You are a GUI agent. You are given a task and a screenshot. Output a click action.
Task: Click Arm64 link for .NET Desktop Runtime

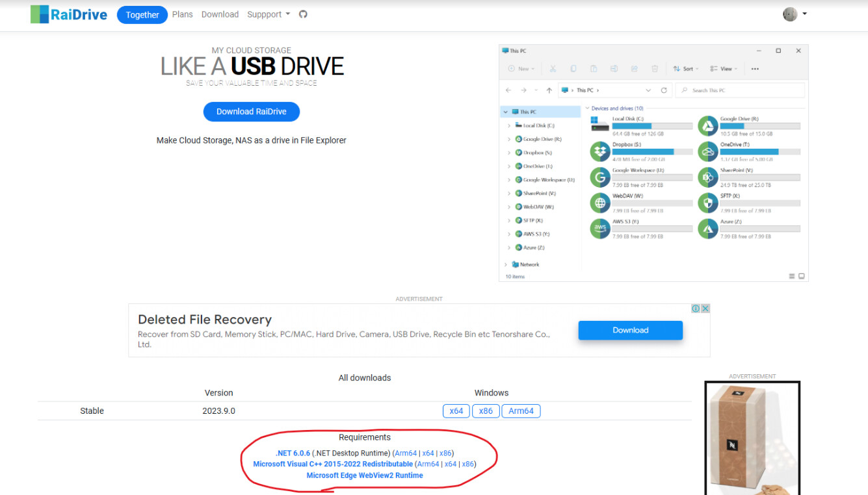[x=406, y=453]
